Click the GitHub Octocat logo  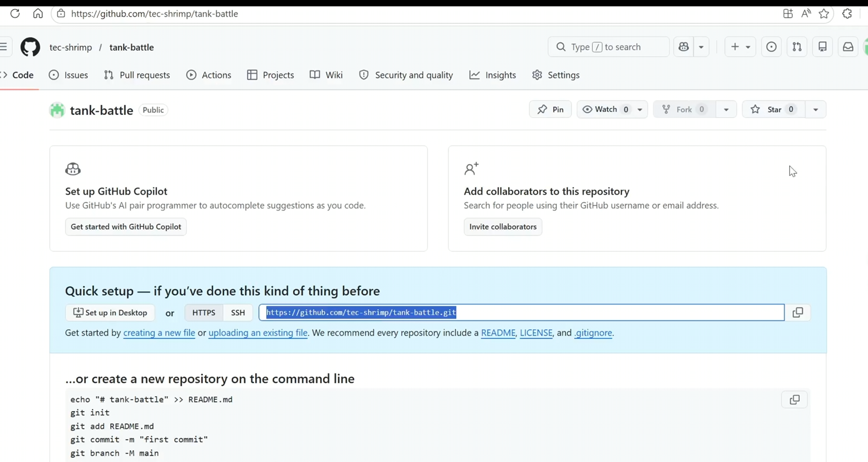30,47
